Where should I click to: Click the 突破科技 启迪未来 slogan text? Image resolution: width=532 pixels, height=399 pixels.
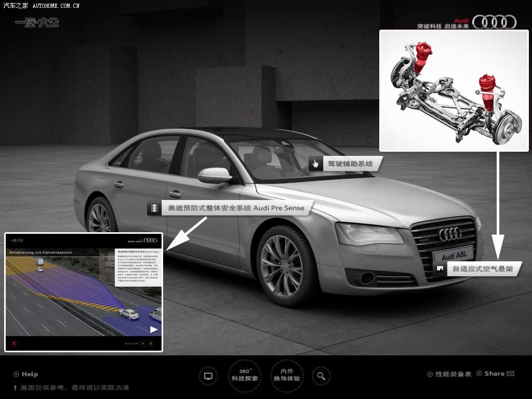click(x=443, y=26)
